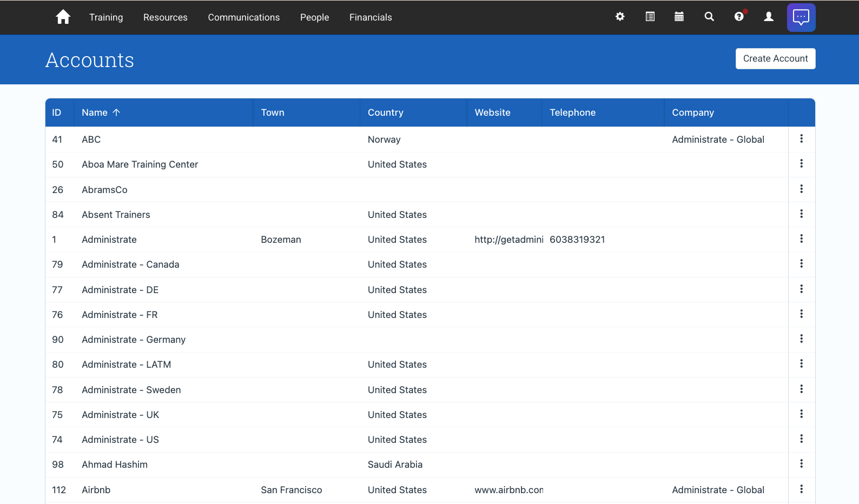Select Administrate - FR name
The height and width of the screenshot is (504, 859).
[x=120, y=315]
